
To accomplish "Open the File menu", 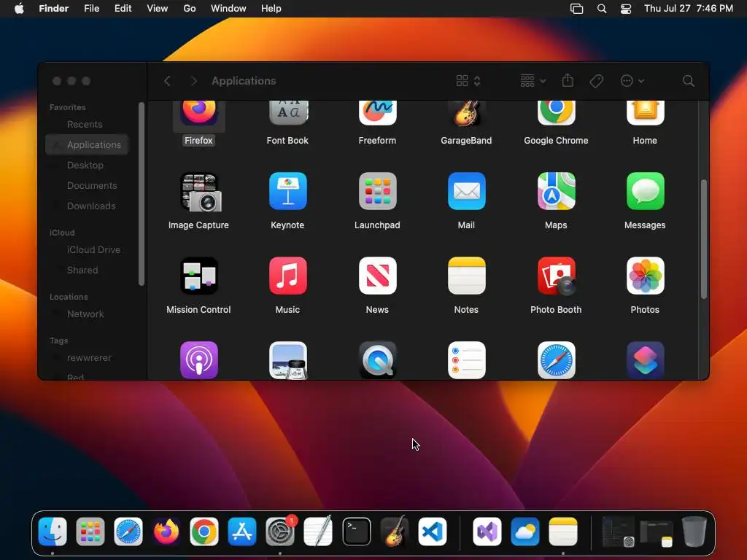I will pyautogui.click(x=91, y=9).
